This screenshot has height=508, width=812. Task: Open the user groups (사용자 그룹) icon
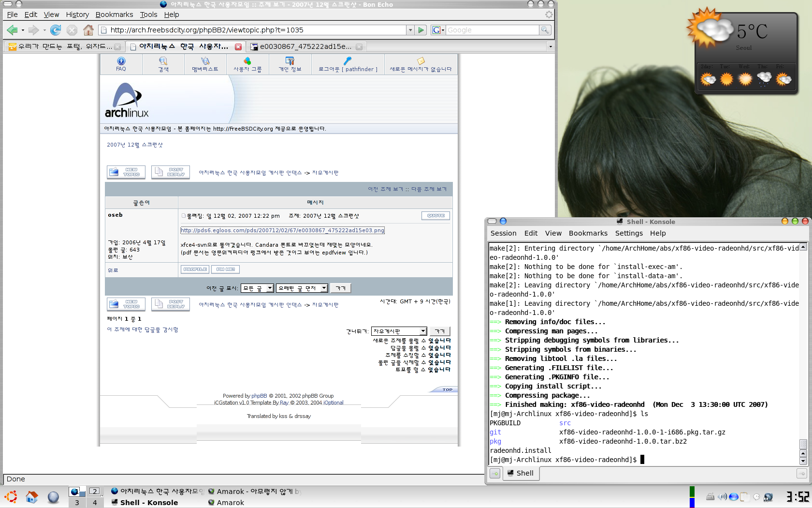click(247, 61)
